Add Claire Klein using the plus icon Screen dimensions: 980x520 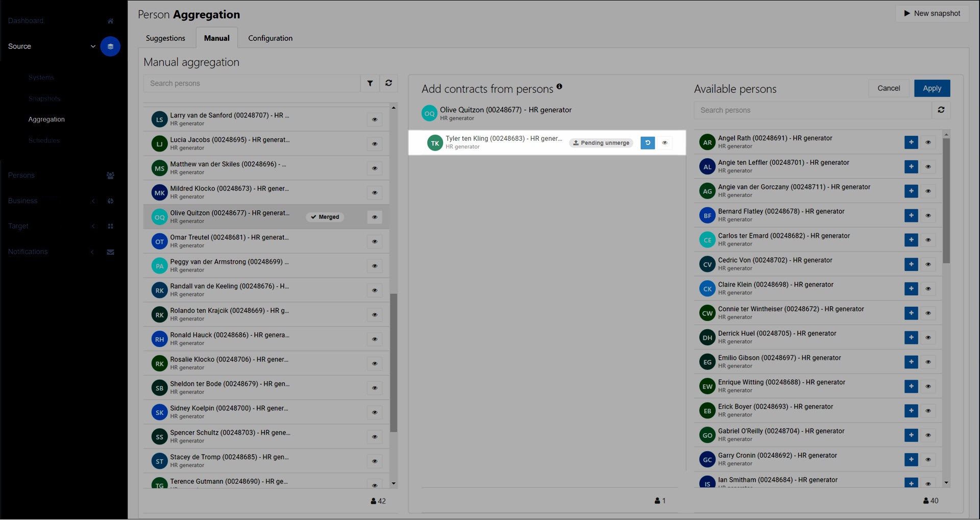click(x=911, y=289)
